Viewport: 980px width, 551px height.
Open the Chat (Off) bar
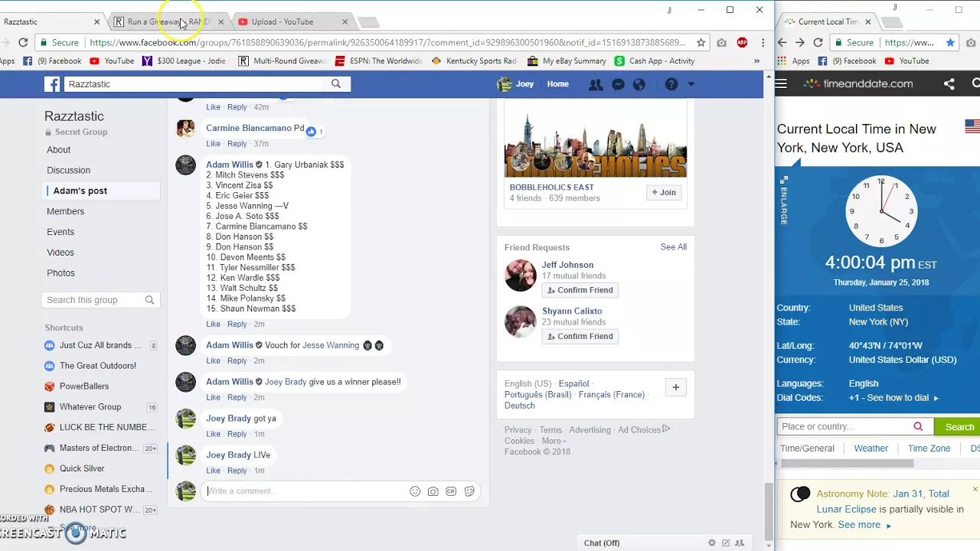602,543
